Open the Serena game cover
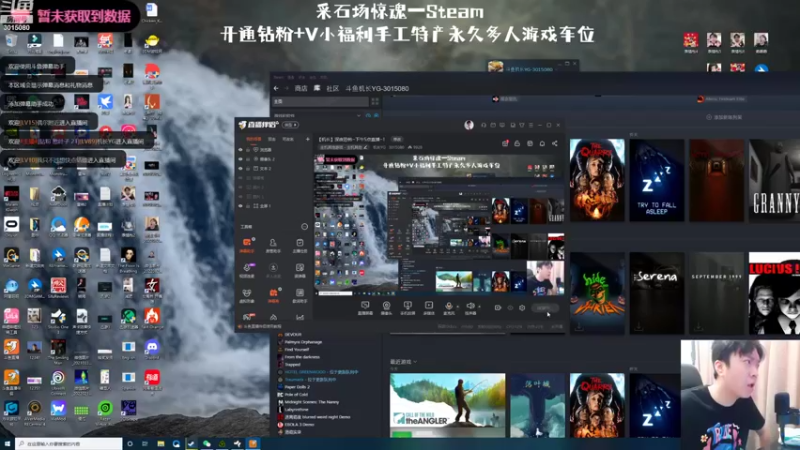The width and height of the screenshot is (800, 450). click(657, 293)
